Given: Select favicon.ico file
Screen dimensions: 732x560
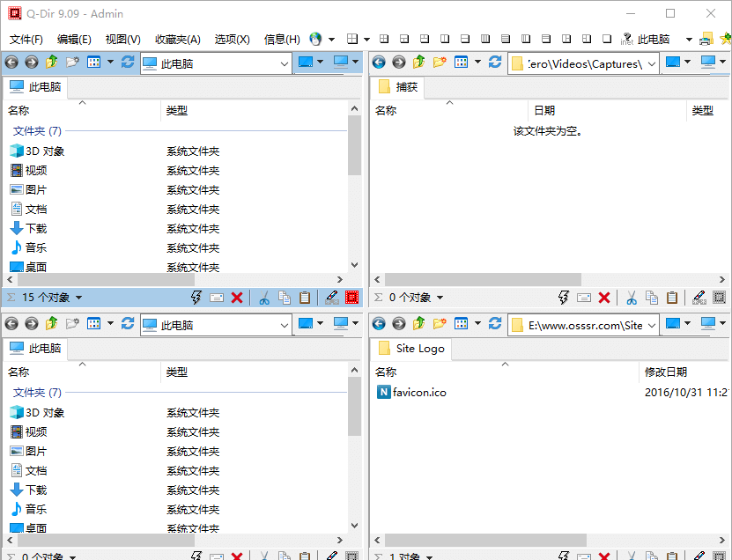Looking at the screenshot, I should (411, 392).
